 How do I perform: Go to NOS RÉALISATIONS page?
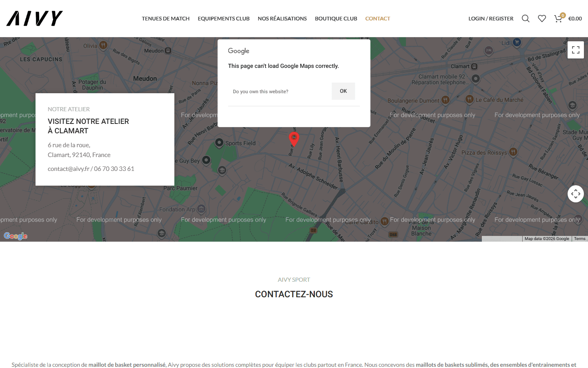pyautogui.click(x=282, y=18)
